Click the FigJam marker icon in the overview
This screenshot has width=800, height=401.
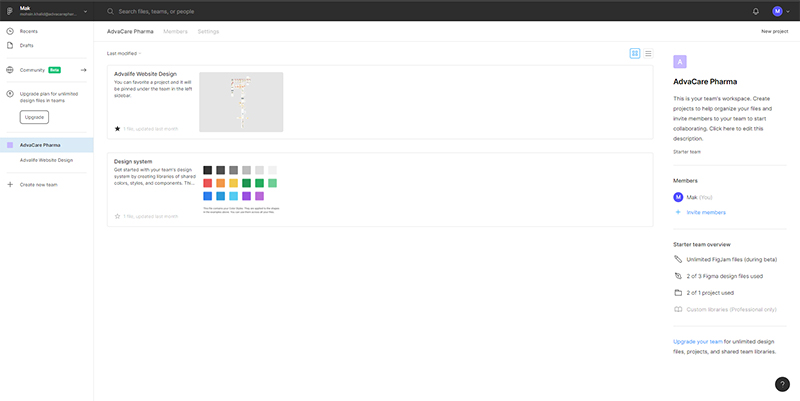[678, 259]
